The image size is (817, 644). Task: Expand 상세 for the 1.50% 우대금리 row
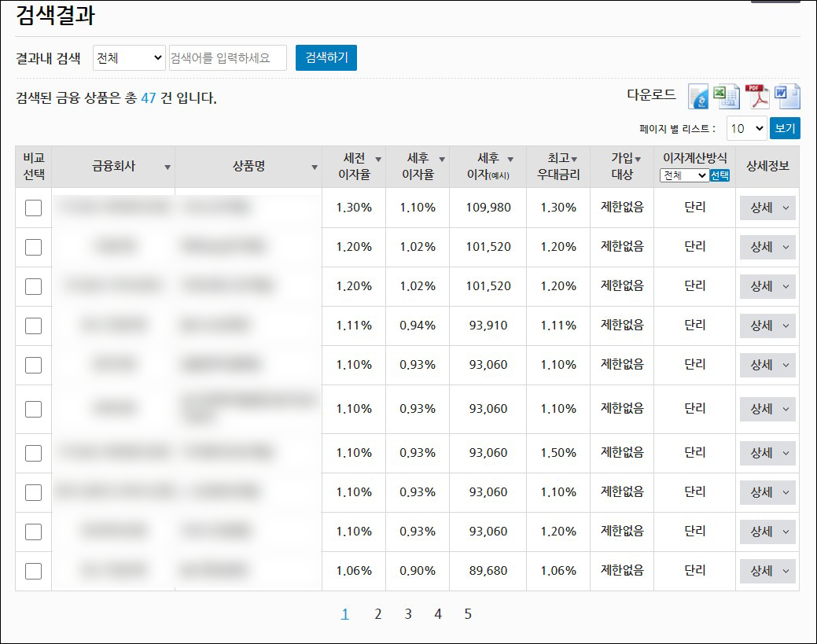(x=767, y=453)
